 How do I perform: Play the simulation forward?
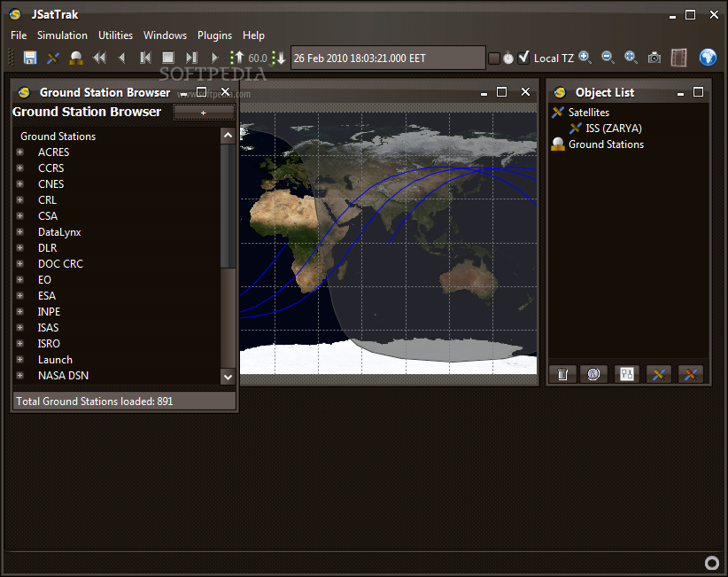(x=214, y=58)
